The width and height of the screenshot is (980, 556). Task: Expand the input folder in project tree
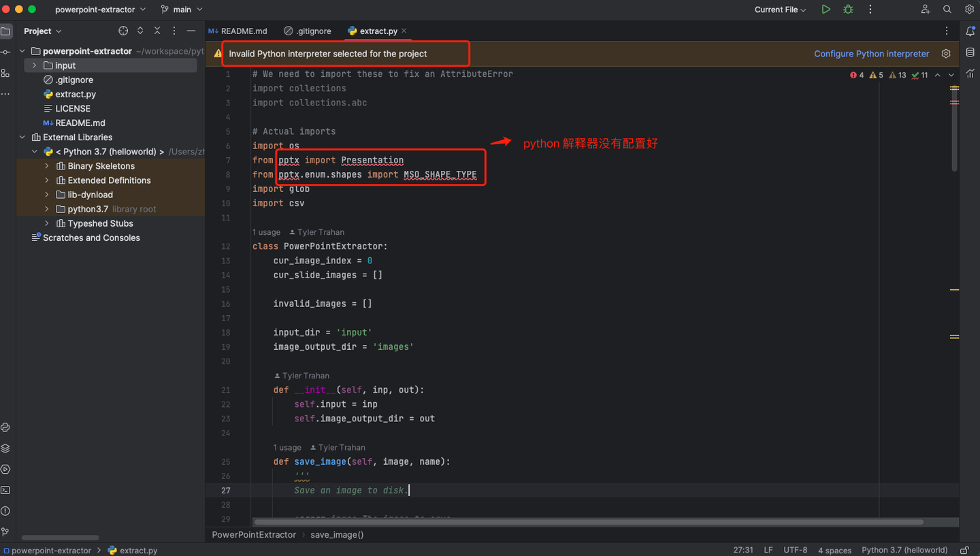pos(33,65)
